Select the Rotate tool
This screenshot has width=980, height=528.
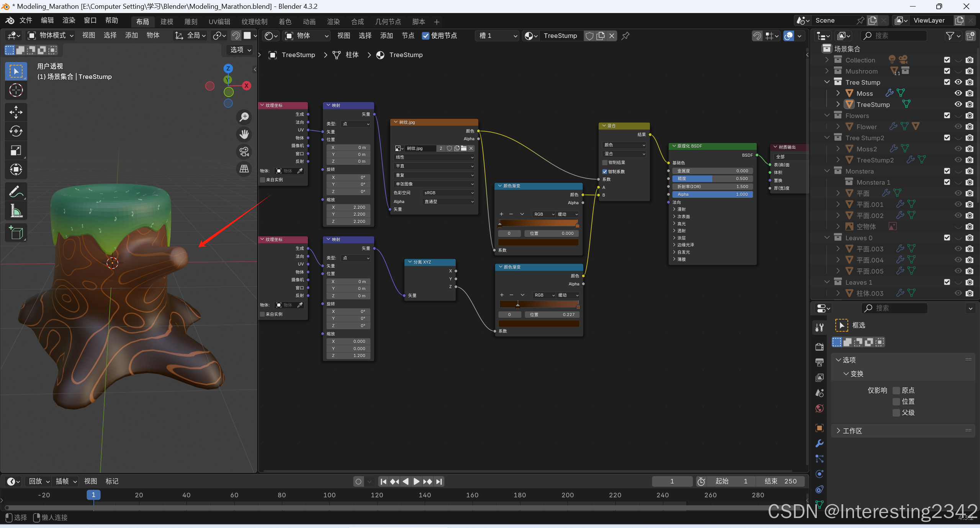(x=16, y=131)
